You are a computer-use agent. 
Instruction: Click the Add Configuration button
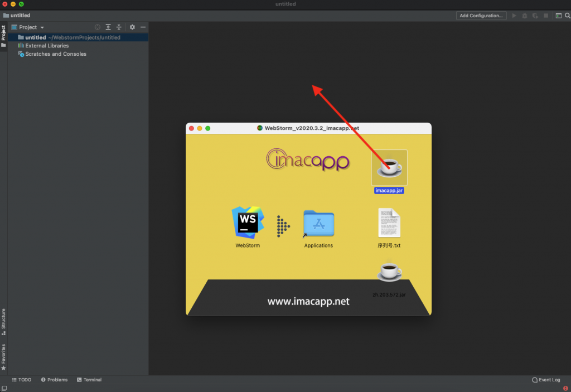click(481, 16)
